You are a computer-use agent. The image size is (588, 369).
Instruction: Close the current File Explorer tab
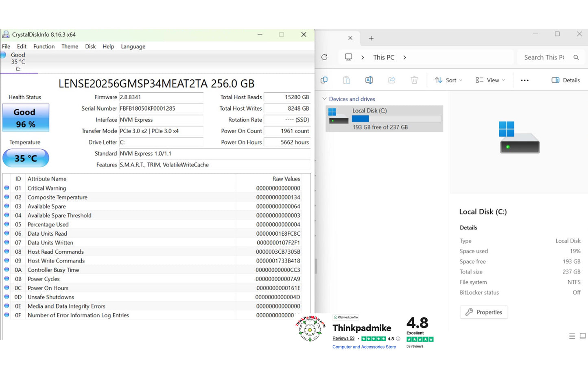tap(350, 38)
